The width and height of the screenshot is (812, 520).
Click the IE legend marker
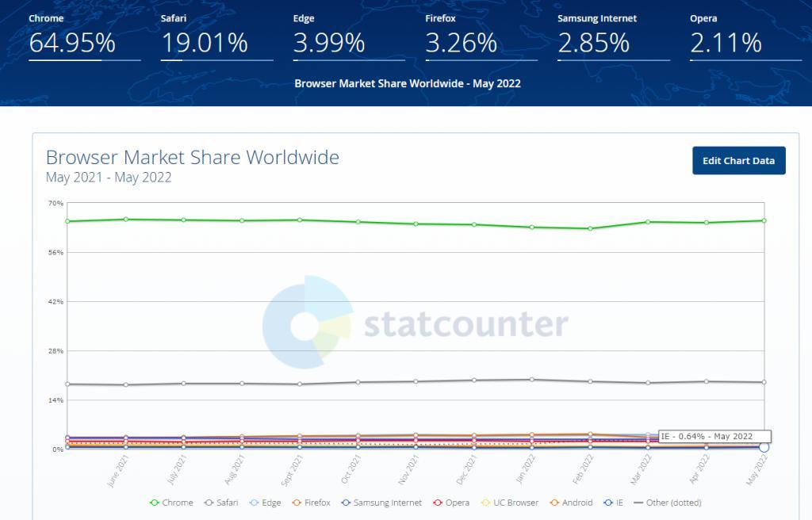(608, 503)
